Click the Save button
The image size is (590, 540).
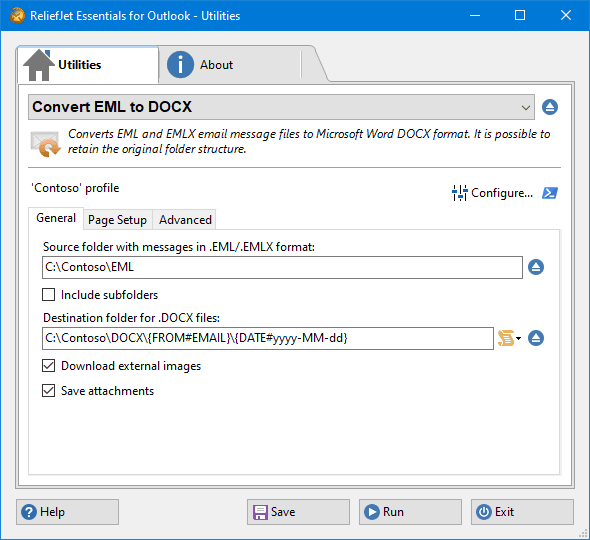(298, 512)
